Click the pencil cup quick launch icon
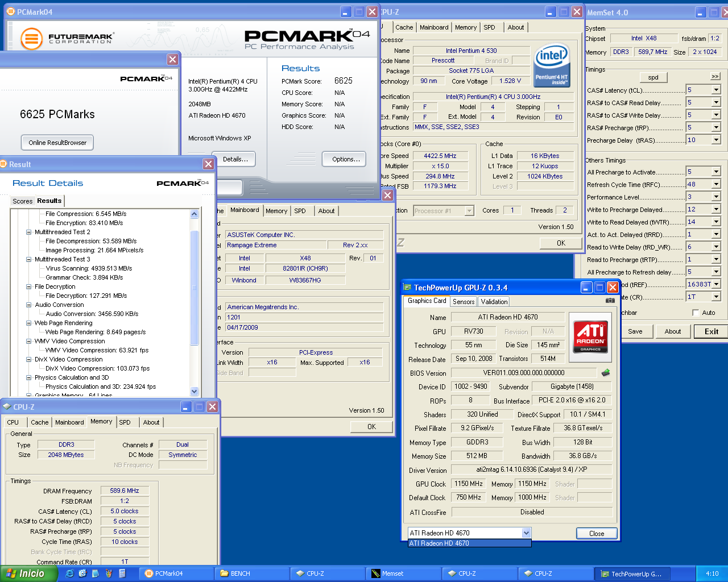The image size is (728, 582). (x=109, y=573)
